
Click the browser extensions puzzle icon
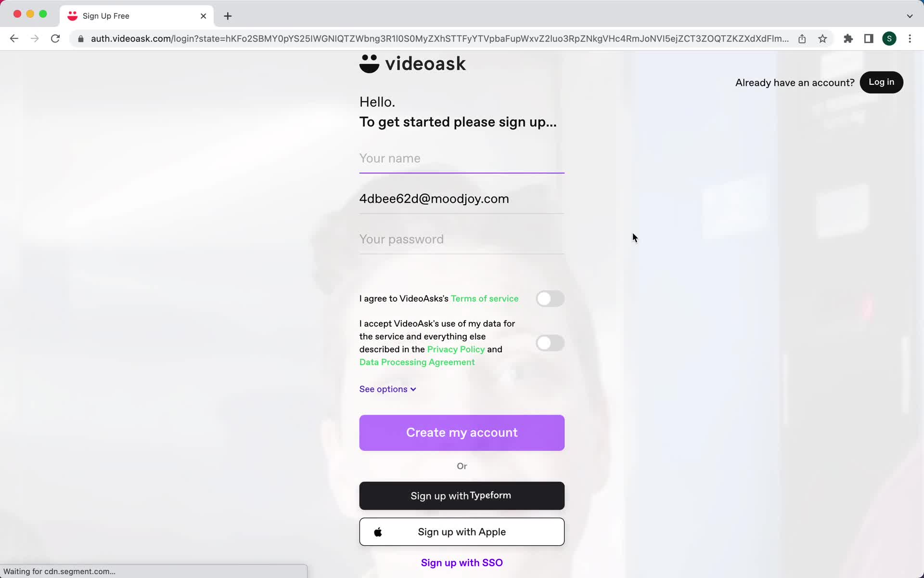[847, 39]
